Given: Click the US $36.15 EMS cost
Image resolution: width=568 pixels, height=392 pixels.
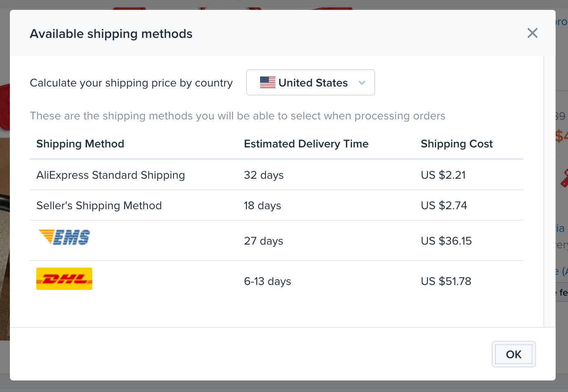Looking at the screenshot, I should coord(446,241).
